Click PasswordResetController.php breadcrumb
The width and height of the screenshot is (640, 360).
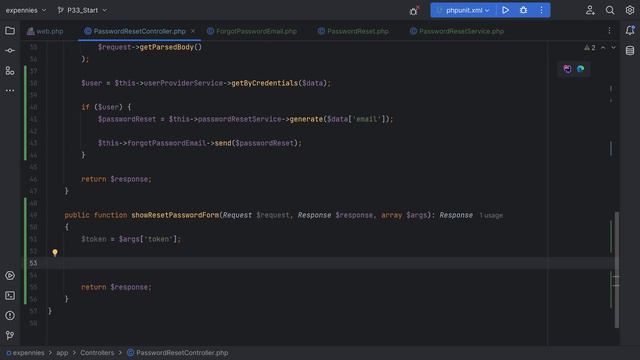click(x=178, y=353)
